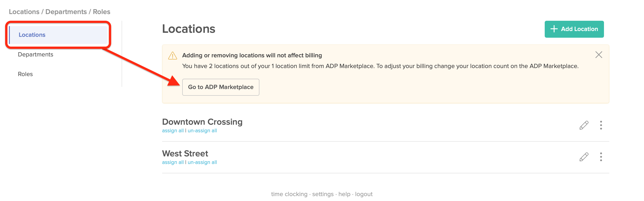Screen dimensions: 644x201
Task: Edit Downtown Crossing with pencil icon
Action: 584,125
